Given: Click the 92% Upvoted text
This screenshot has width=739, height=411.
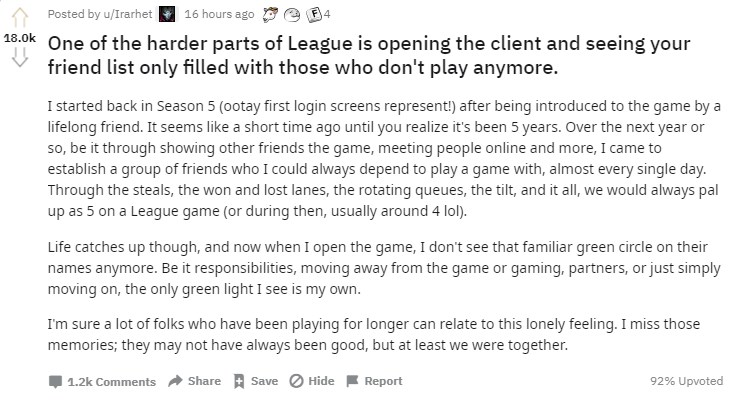Looking at the screenshot, I should point(686,381).
